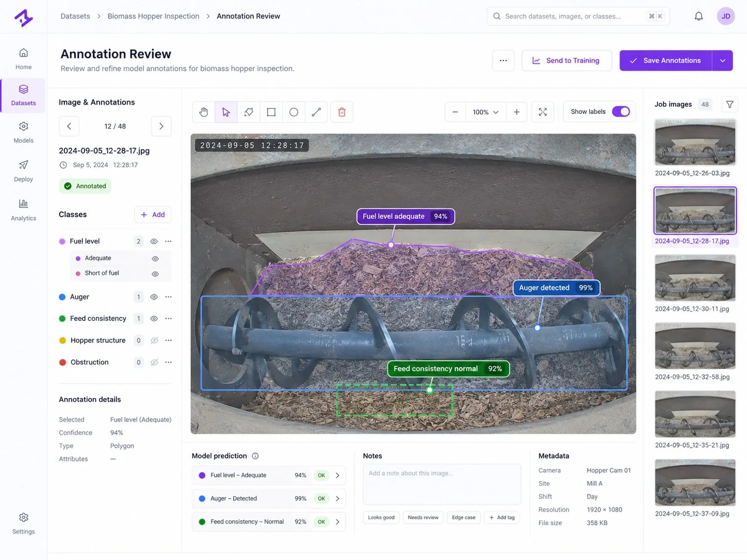Screen dimensions: 747x560
Task: Click the Send to Training button
Action: [566, 60]
